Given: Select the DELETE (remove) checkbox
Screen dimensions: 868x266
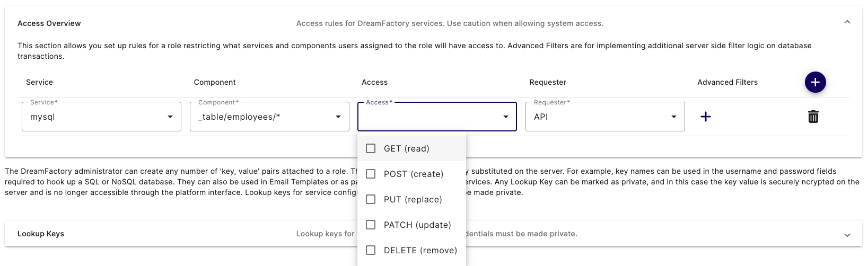Looking at the screenshot, I should tap(371, 250).
